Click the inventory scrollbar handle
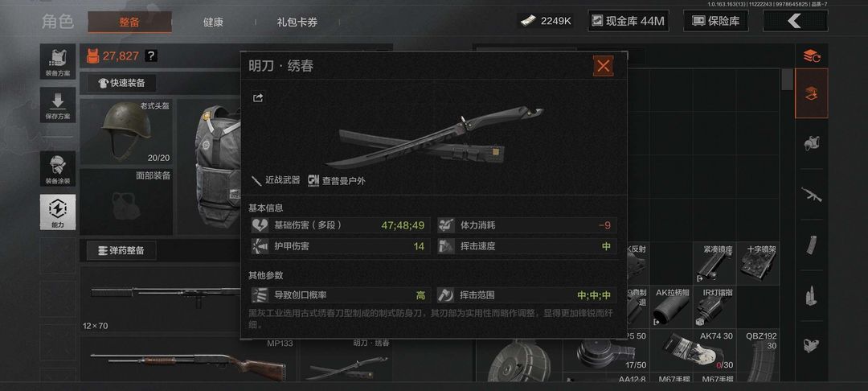 787,79
